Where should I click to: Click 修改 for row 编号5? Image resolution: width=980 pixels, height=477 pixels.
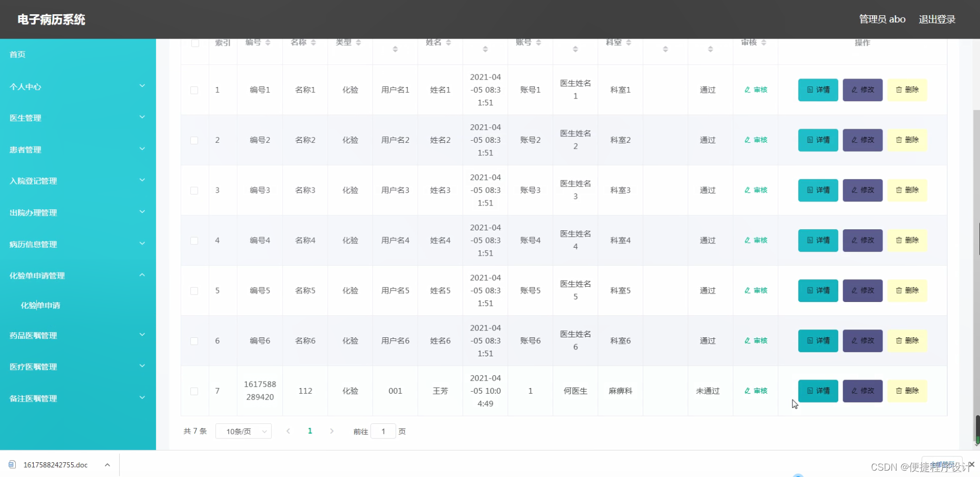coord(863,290)
